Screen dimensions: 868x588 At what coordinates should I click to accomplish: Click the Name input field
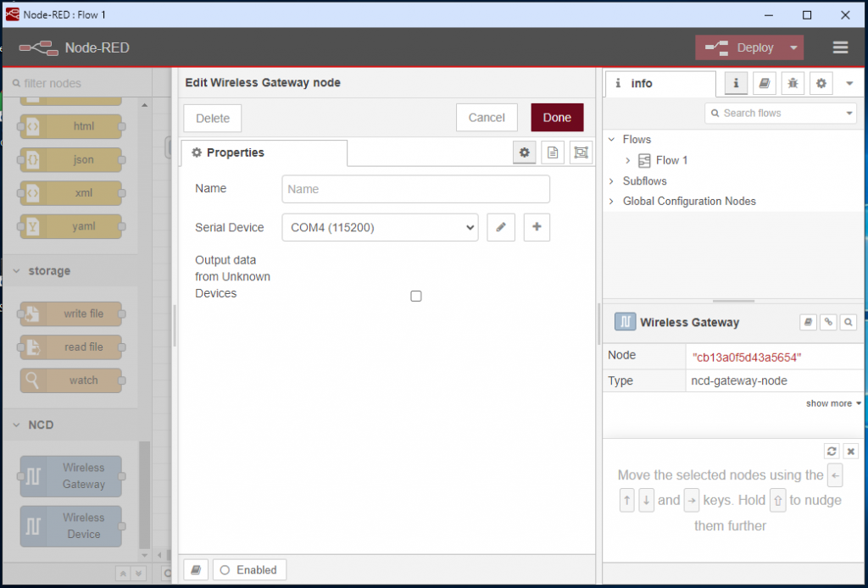click(x=415, y=188)
